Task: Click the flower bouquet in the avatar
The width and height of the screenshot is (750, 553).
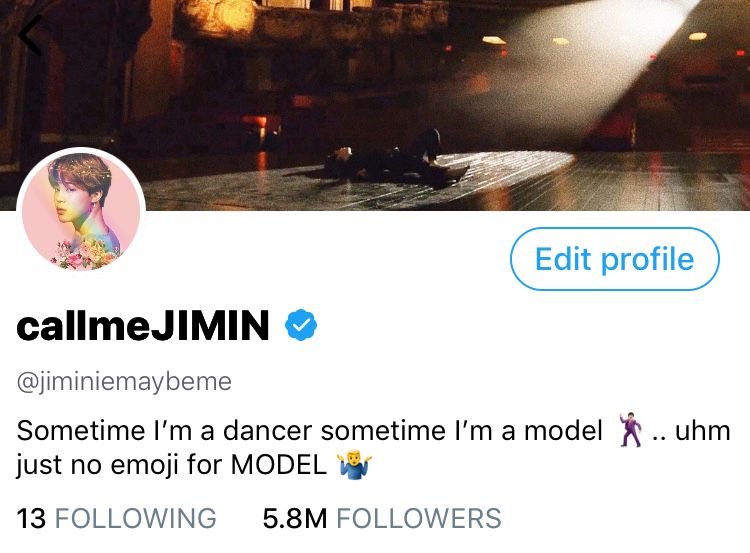Action: tap(86, 254)
